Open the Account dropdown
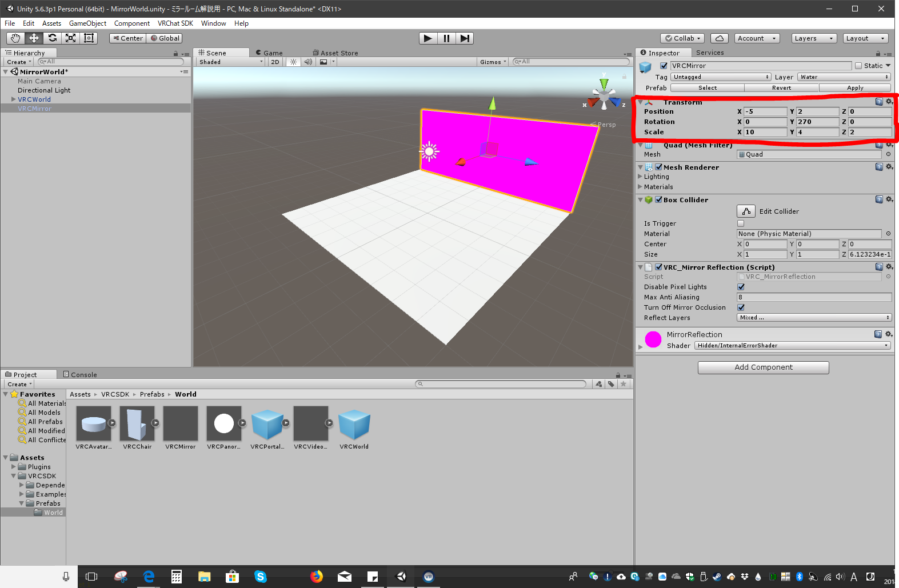The width and height of the screenshot is (899, 588). coord(757,38)
